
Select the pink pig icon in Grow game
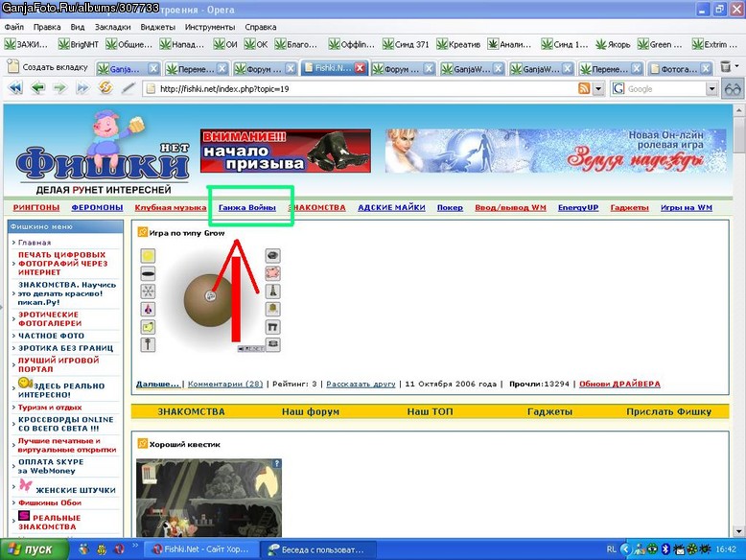click(272, 273)
